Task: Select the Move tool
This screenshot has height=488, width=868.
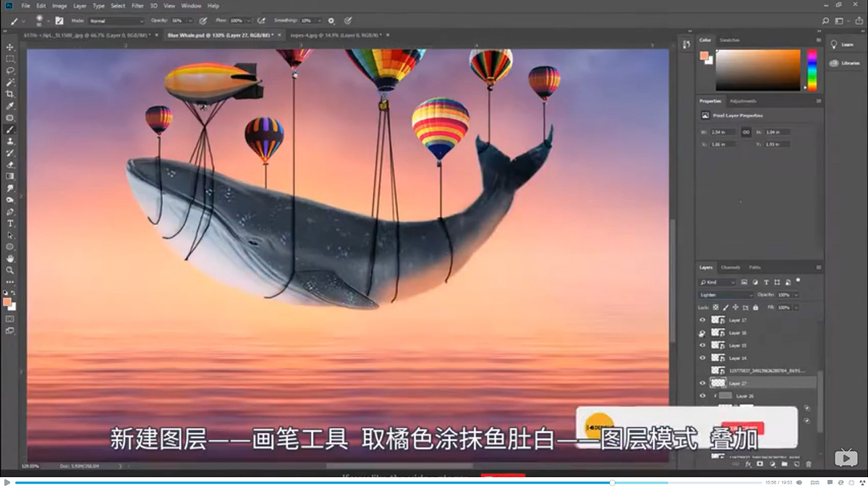Action: tap(9, 46)
